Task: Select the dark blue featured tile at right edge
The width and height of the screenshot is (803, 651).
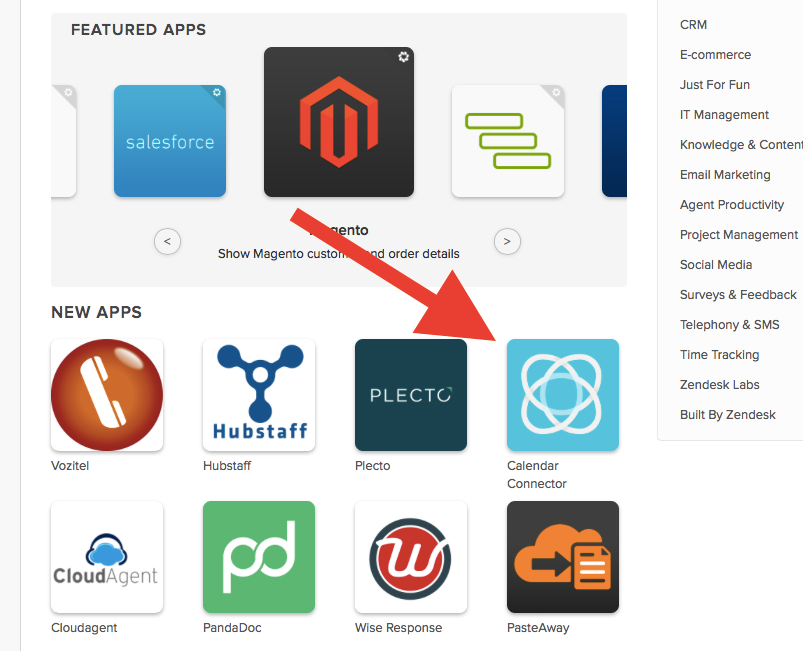Action: [x=615, y=141]
